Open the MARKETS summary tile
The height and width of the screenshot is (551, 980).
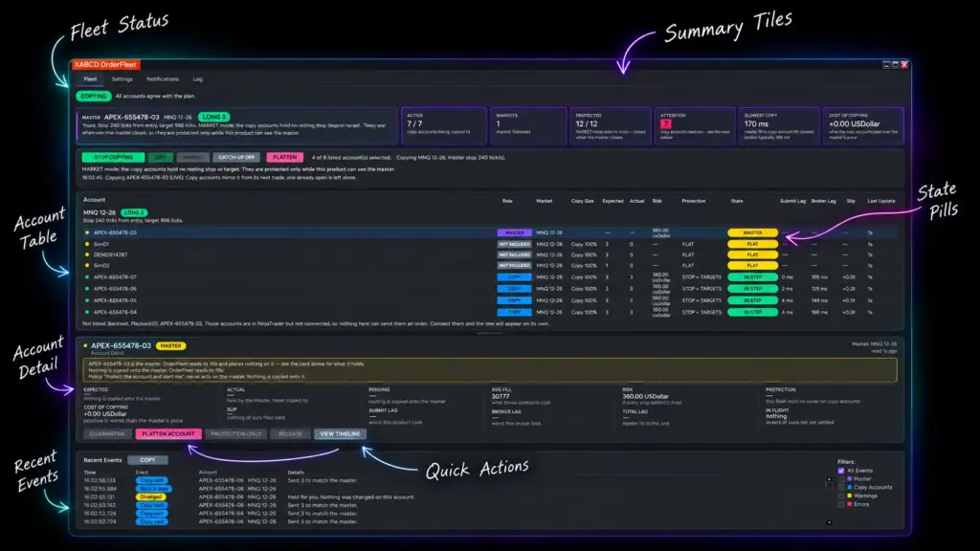tap(527, 125)
